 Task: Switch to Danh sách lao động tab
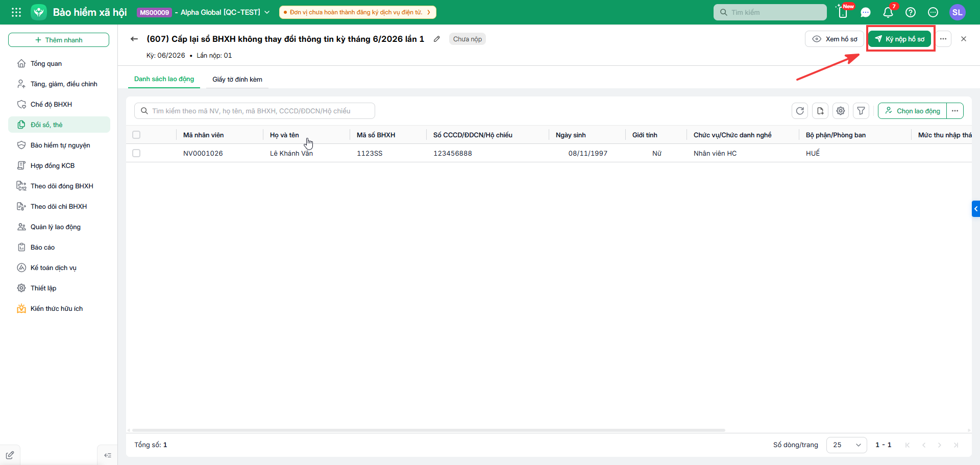tap(164, 79)
